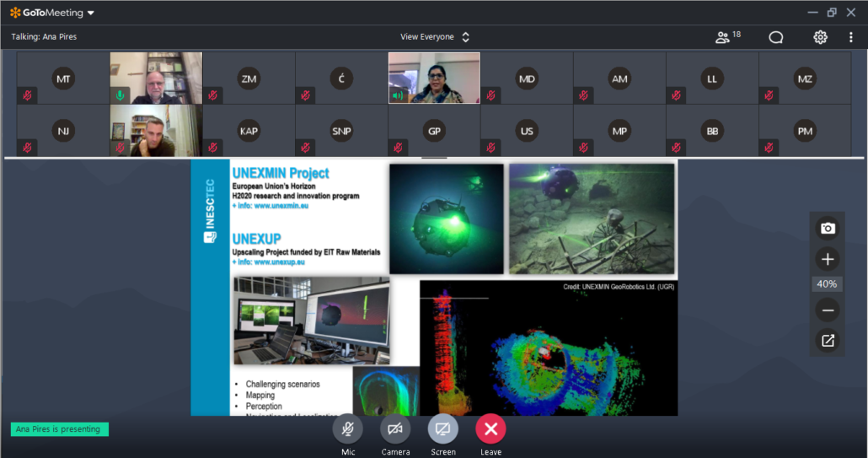Click muted mic icon on NJ tile
Viewport: 868px width, 458px height.
[x=27, y=148]
